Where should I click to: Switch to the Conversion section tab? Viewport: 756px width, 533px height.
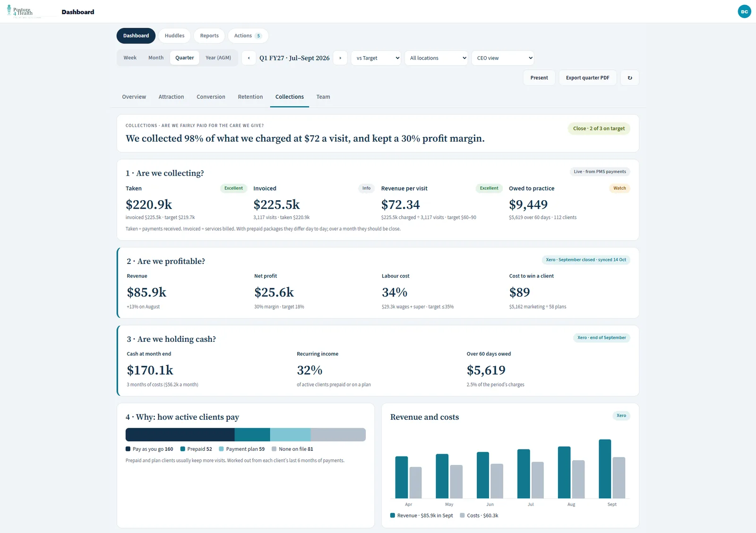[x=211, y=97]
